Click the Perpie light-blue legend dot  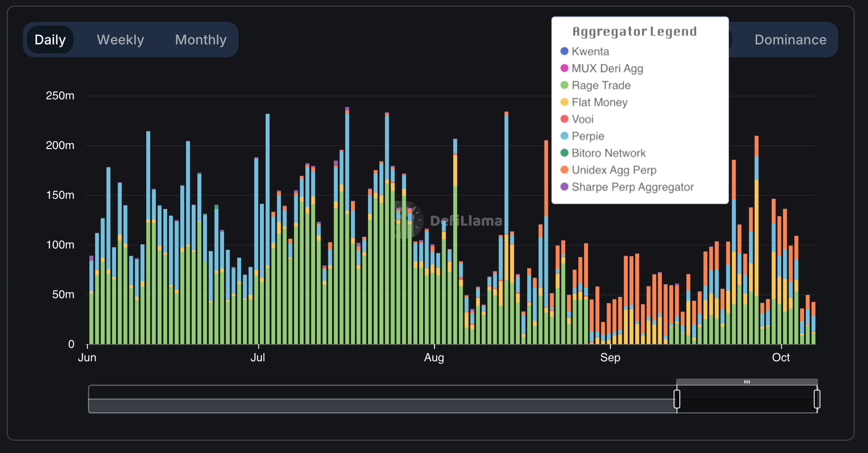coord(564,136)
